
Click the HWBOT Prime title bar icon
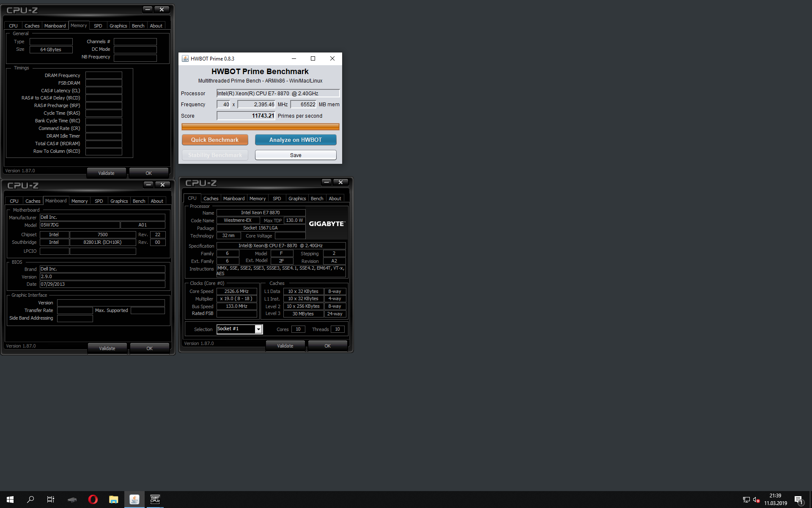pos(185,58)
